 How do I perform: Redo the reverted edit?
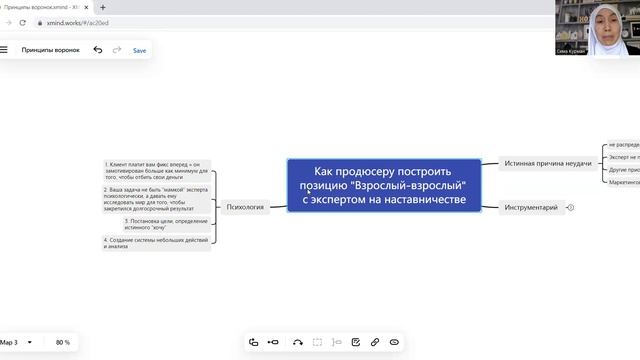[x=117, y=50]
